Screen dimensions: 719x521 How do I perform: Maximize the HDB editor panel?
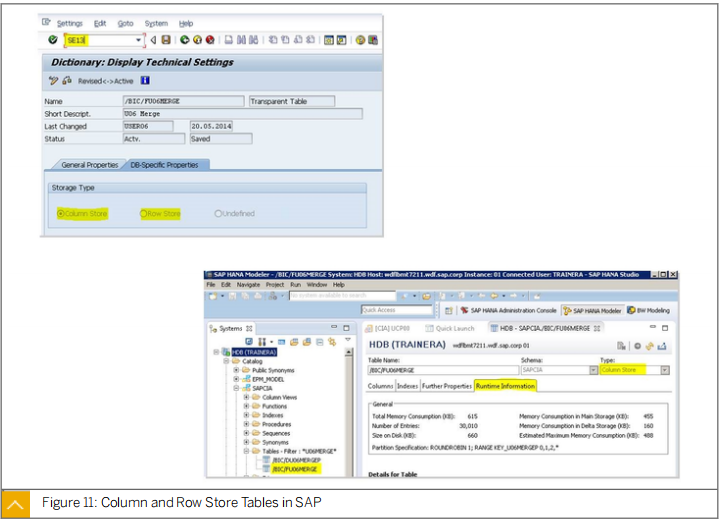(665, 327)
